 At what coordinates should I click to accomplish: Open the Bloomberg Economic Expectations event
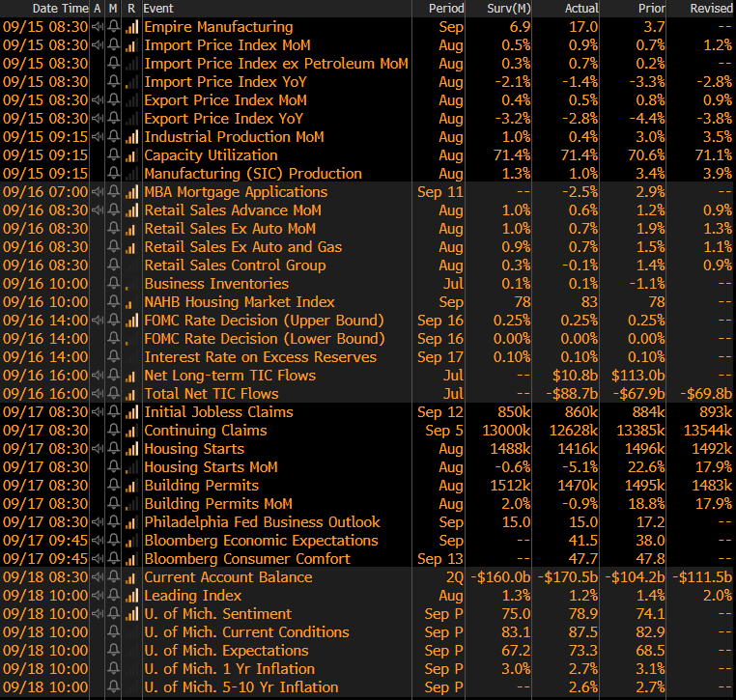tap(262, 541)
